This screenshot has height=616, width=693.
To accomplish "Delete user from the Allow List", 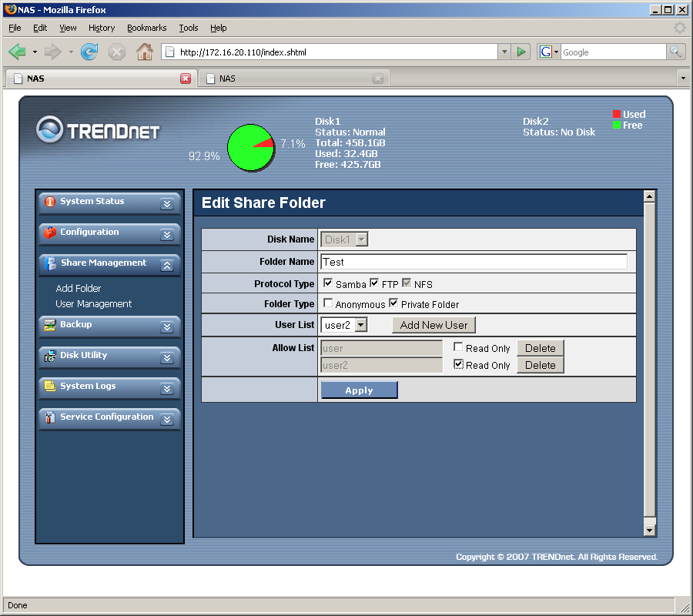I will [x=540, y=348].
